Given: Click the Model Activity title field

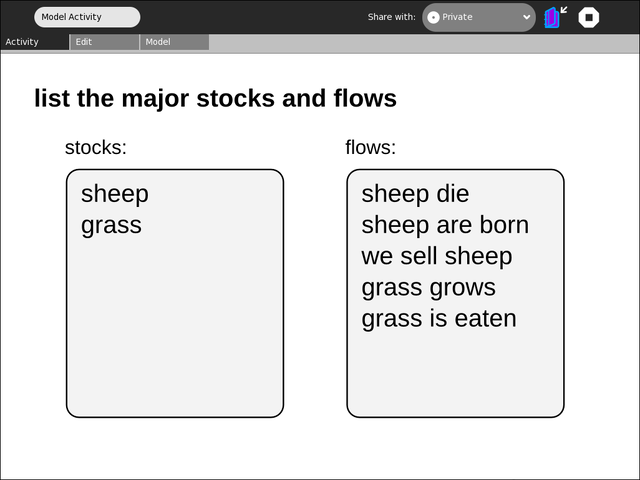Looking at the screenshot, I should click(87, 17).
